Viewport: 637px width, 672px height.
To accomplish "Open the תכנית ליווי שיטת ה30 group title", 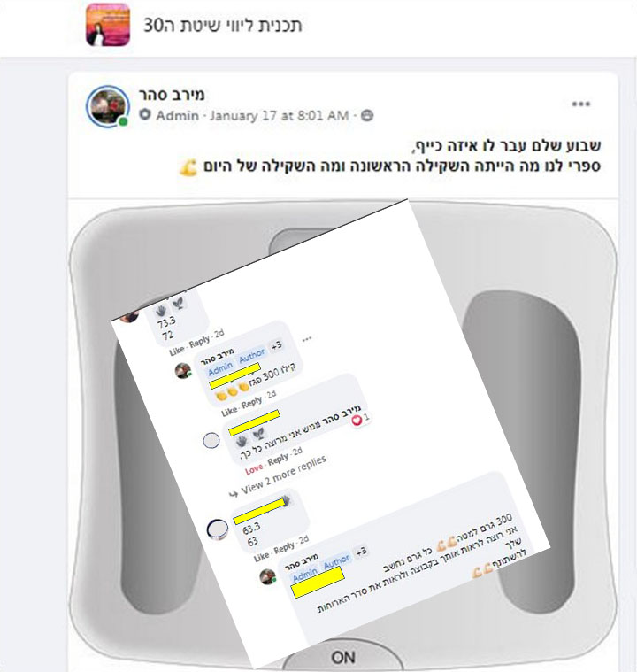I will (x=223, y=26).
